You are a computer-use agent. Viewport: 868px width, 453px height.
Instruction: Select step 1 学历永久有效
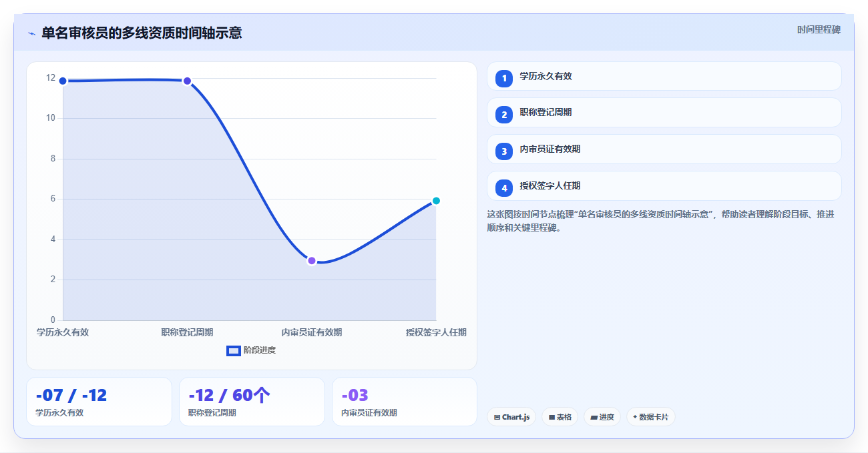tap(664, 76)
